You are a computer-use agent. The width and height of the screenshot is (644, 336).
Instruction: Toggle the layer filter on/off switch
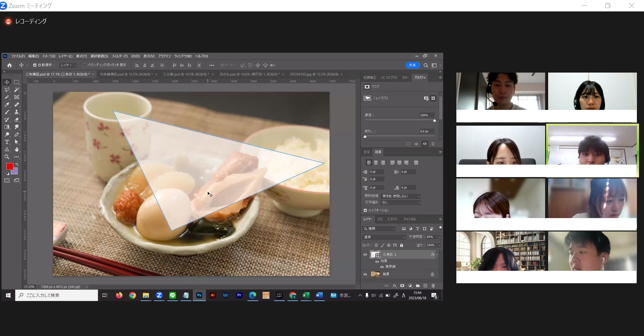440,228
